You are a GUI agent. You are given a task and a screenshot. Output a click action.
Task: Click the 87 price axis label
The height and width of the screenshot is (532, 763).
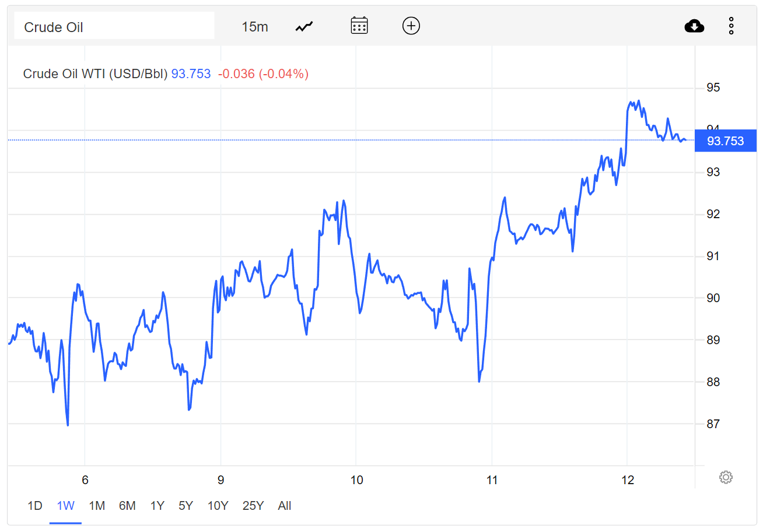(x=713, y=424)
